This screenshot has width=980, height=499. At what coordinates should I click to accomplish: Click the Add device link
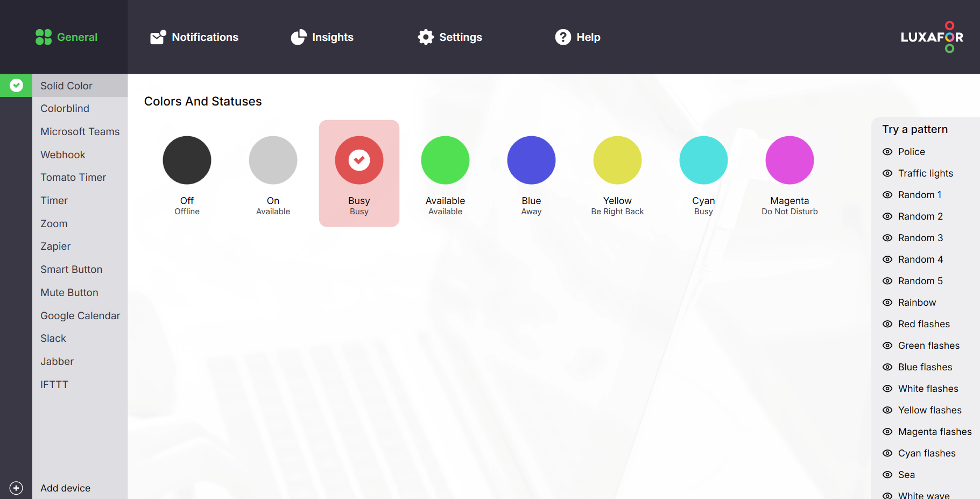point(65,488)
